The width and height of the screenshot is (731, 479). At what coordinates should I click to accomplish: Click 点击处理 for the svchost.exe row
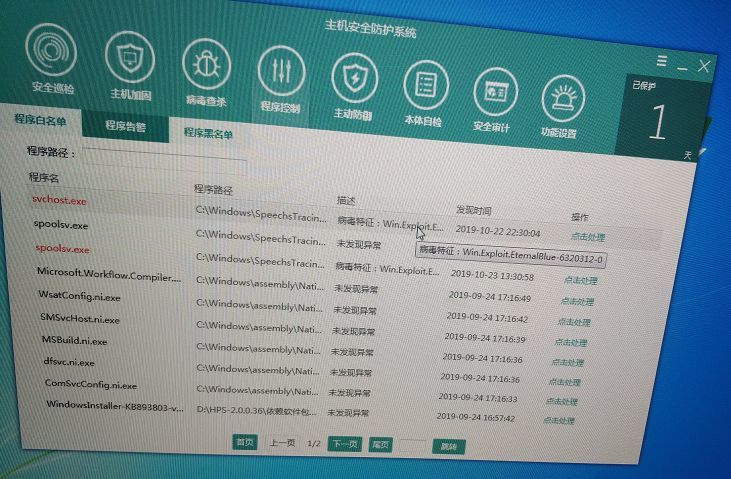[x=588, y=237]
